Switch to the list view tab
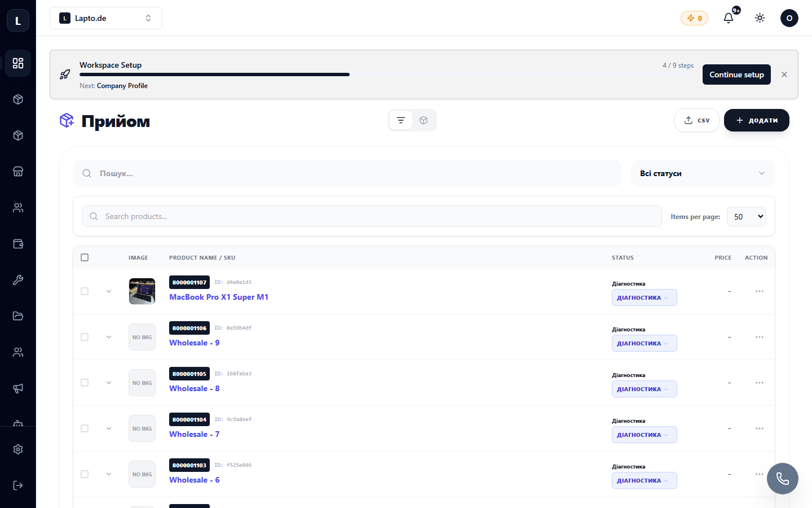This screenshot has width=812, height=508. (x=401, y=120)
